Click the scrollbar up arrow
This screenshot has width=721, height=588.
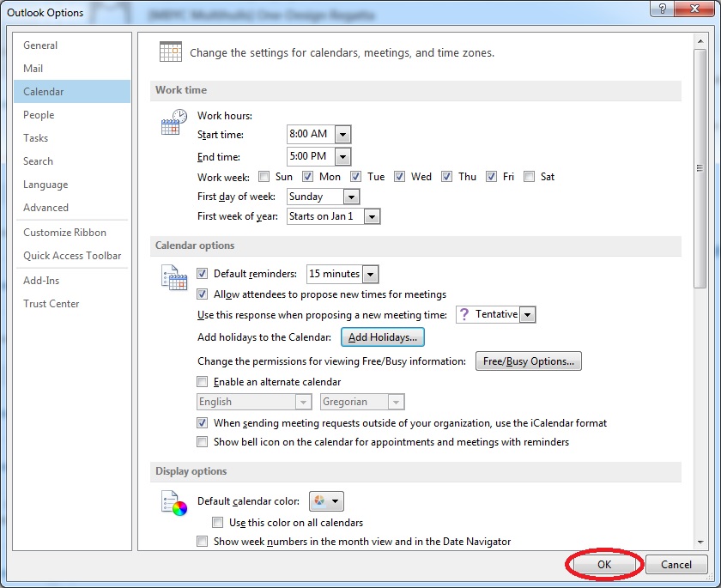coord(700,41)
